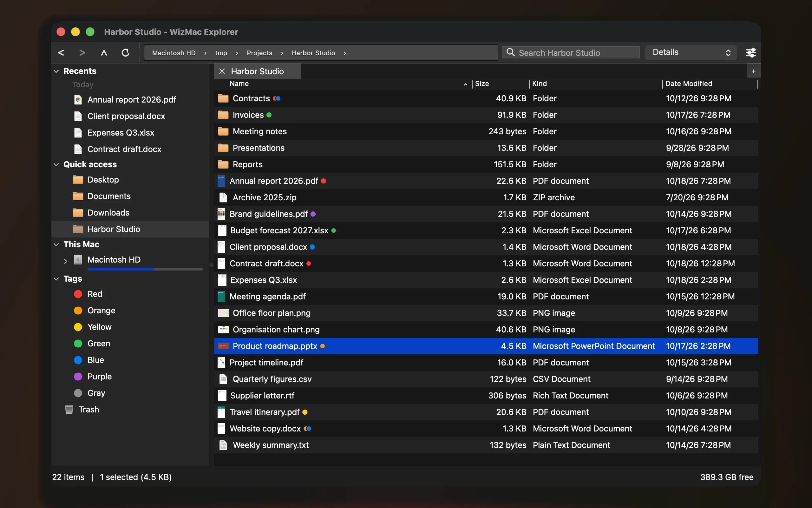Click the tmp breadcrumb segment
Screen dimensions: 812x508
click(221, 53)
